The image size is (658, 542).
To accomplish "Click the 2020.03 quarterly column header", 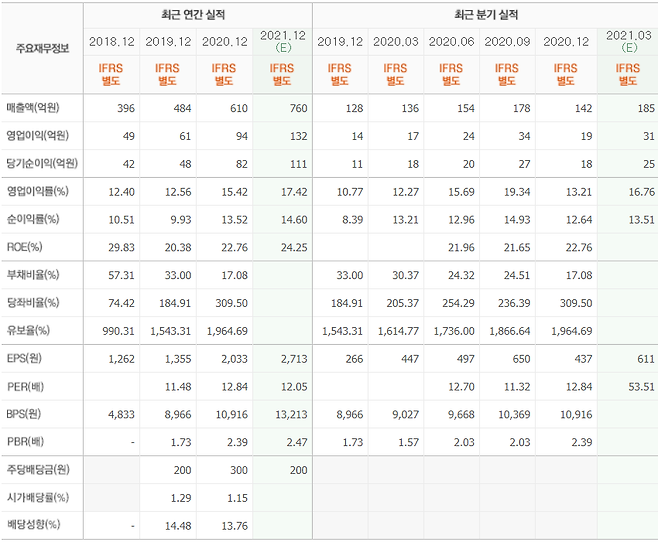I will coord(396,41).
